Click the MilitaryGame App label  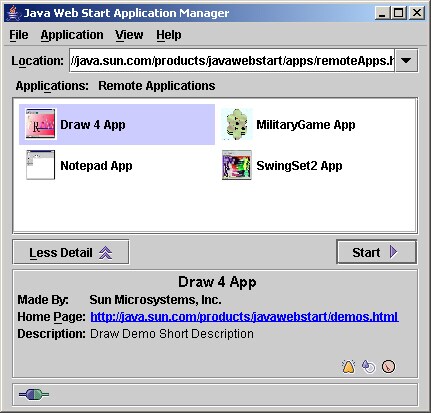click(306, 125)
